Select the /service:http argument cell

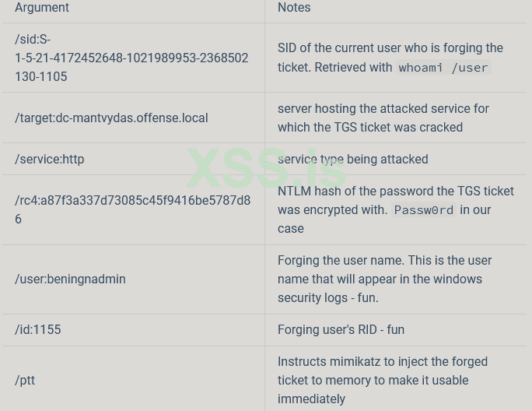pyautogui.click(x=50, y=159)
